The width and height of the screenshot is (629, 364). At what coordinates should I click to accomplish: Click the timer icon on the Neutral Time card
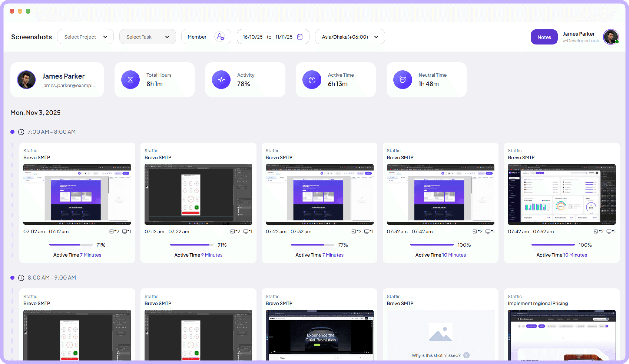[402, 80]
